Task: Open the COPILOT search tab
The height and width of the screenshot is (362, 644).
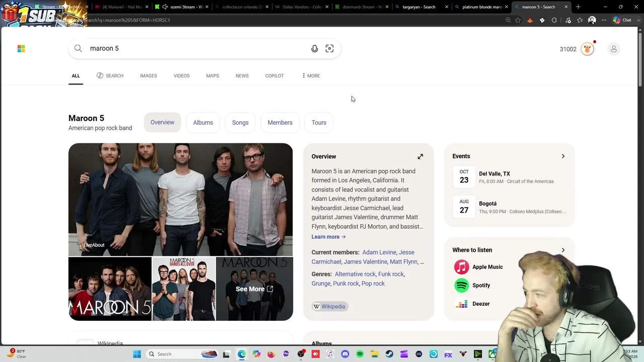Action: click(x=274, y=76)
